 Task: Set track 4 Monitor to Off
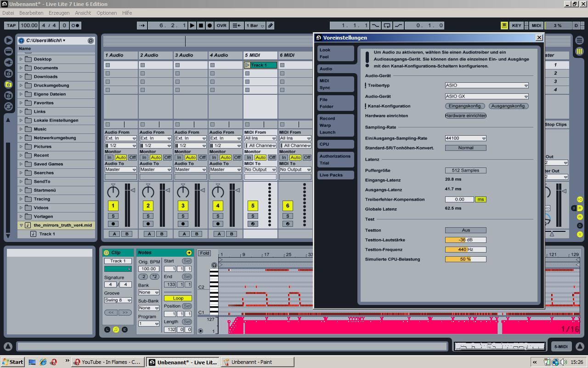pyautogui.click(x=237, y=157)
